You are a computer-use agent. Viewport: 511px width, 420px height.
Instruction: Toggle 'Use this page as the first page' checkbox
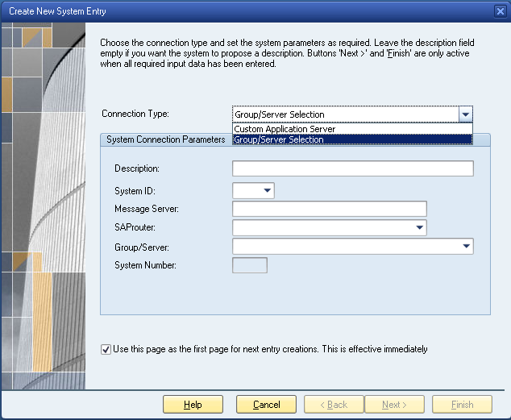[106, 349]
